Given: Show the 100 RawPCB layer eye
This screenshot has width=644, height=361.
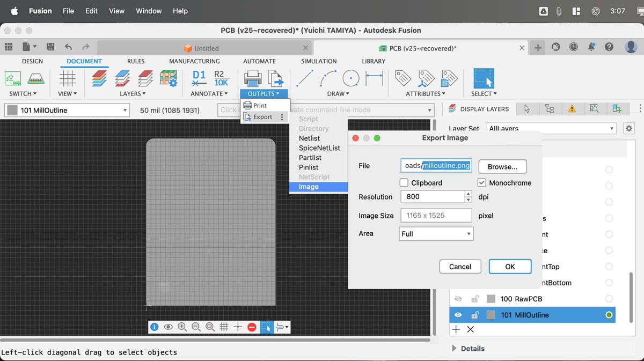Looking at the screenshot, I should coord(458,299).
